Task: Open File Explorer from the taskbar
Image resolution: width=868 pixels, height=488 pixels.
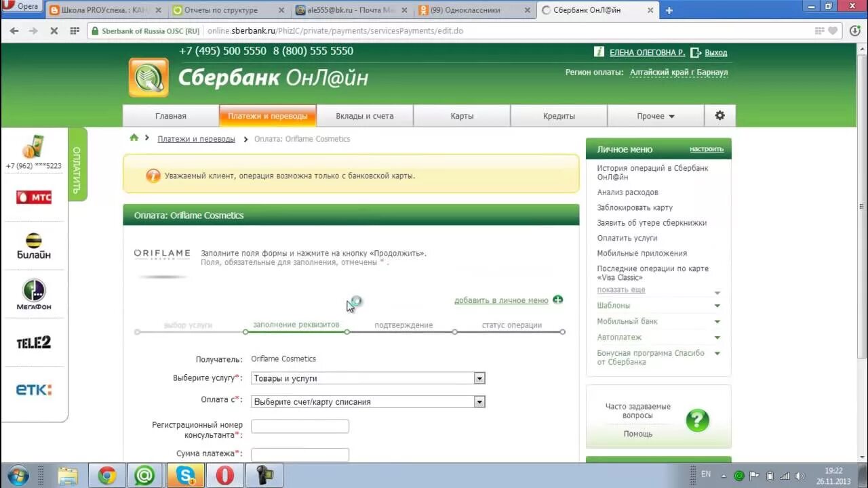Action: click(x=68, y=476)
